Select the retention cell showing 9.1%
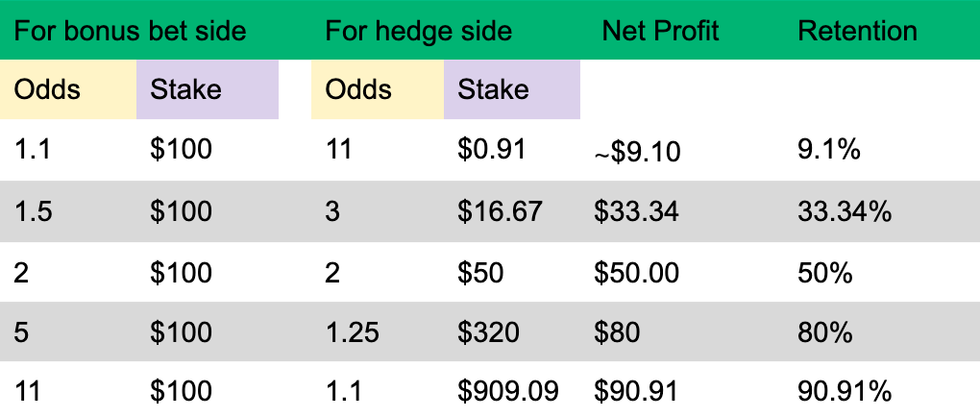The height and width of the screenshot is (417, 980). (x=828, y=150)
